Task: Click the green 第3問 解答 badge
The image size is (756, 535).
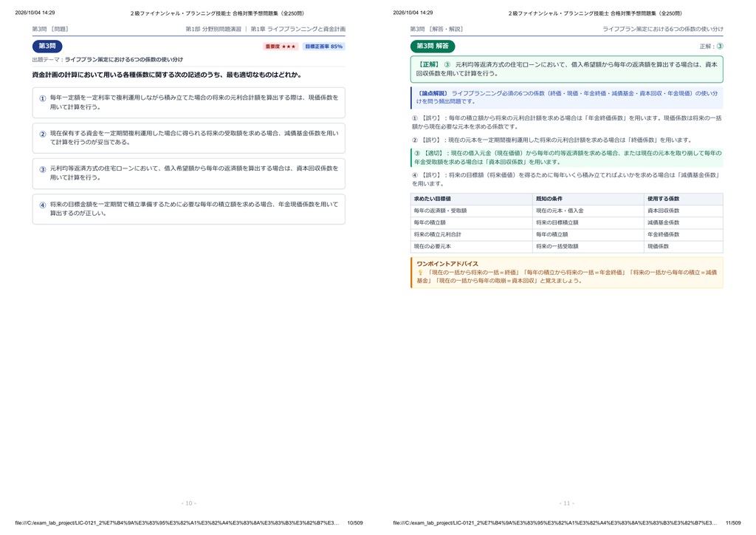Action: [x=433, y=47]
